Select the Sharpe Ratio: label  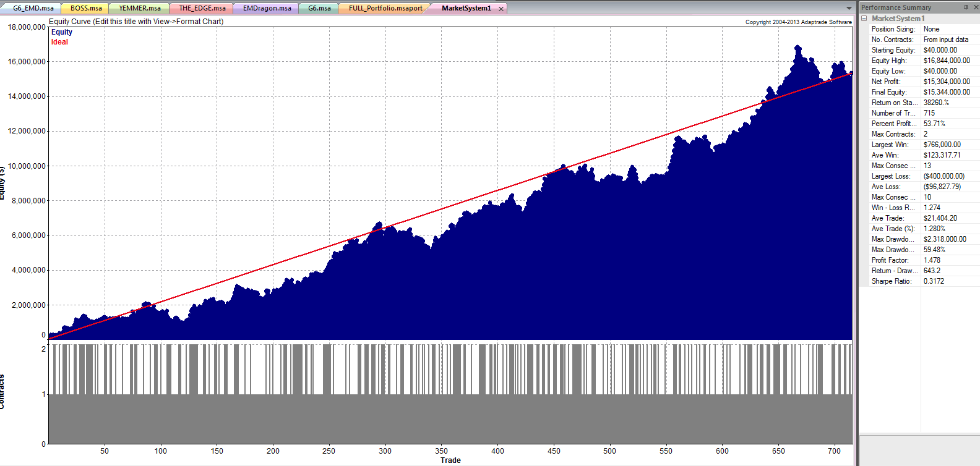pyautogui.click(x=892, y=281)
